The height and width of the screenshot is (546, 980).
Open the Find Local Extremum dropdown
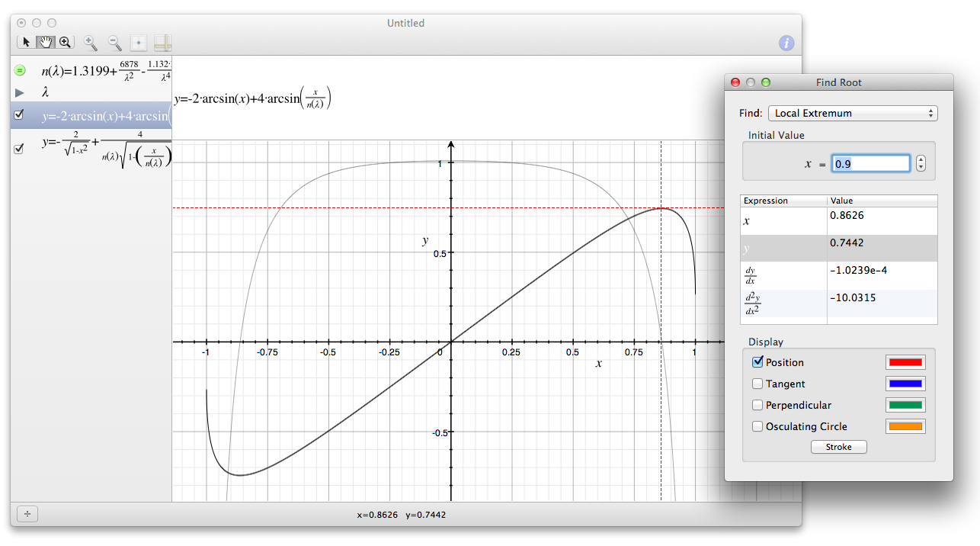click(x=853, y=113)
